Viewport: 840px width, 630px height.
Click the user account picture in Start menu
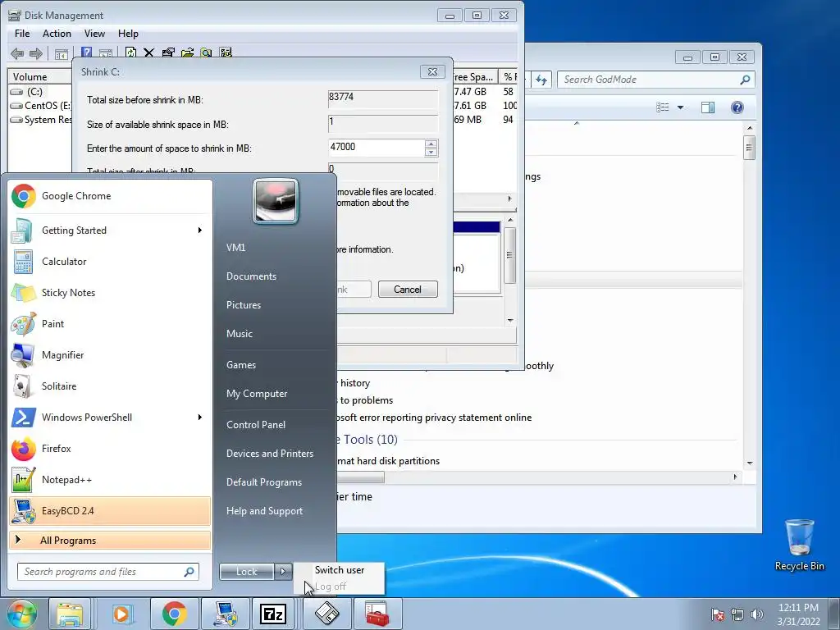click(x=276, y=201)
